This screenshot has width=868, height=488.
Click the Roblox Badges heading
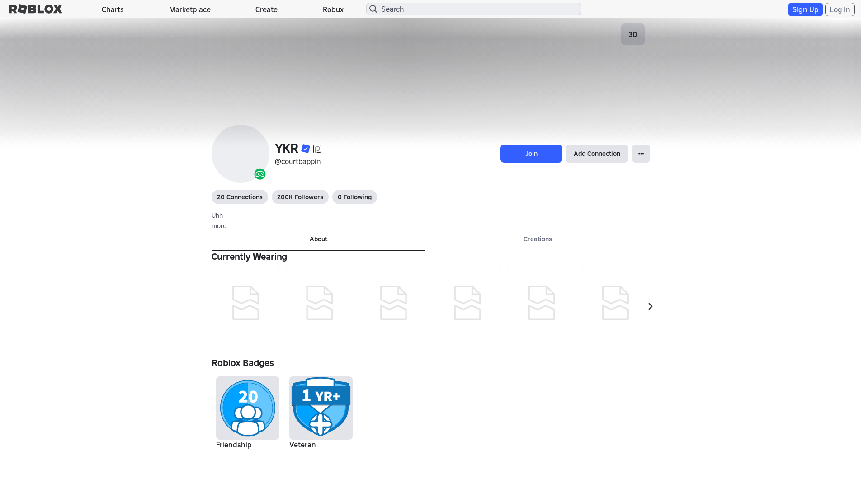[x=243, y=363]
